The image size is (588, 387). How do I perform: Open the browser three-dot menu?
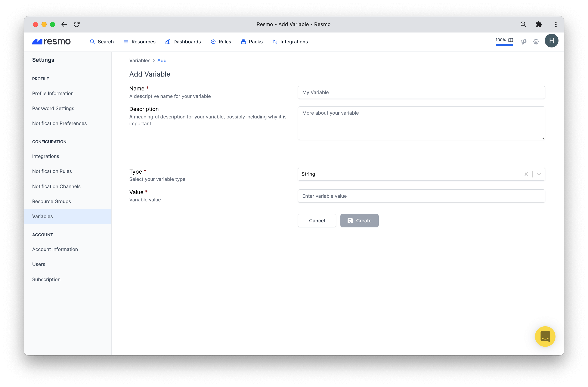click(556, 24)
